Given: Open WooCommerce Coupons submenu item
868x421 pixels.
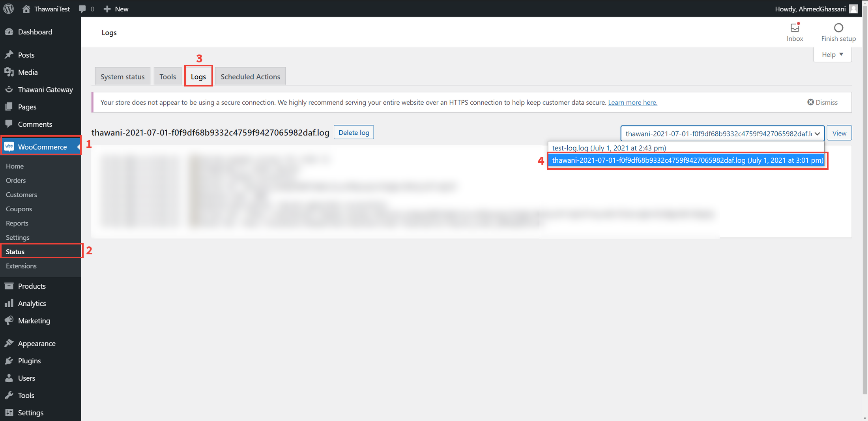Looking at the screenshot, I should pos(19,209).
